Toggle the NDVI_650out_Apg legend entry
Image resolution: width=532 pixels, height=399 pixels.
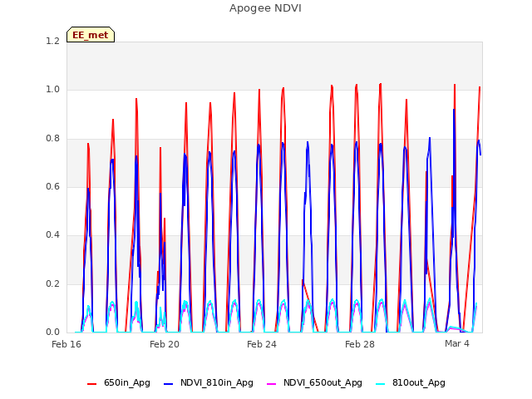tap(314, 383)
